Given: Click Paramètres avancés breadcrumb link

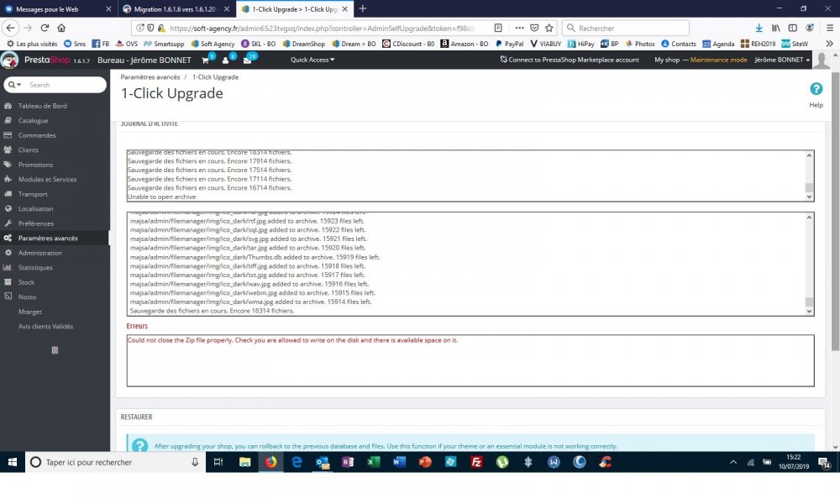Looking at the screenshot, I should tap(150, 77).
